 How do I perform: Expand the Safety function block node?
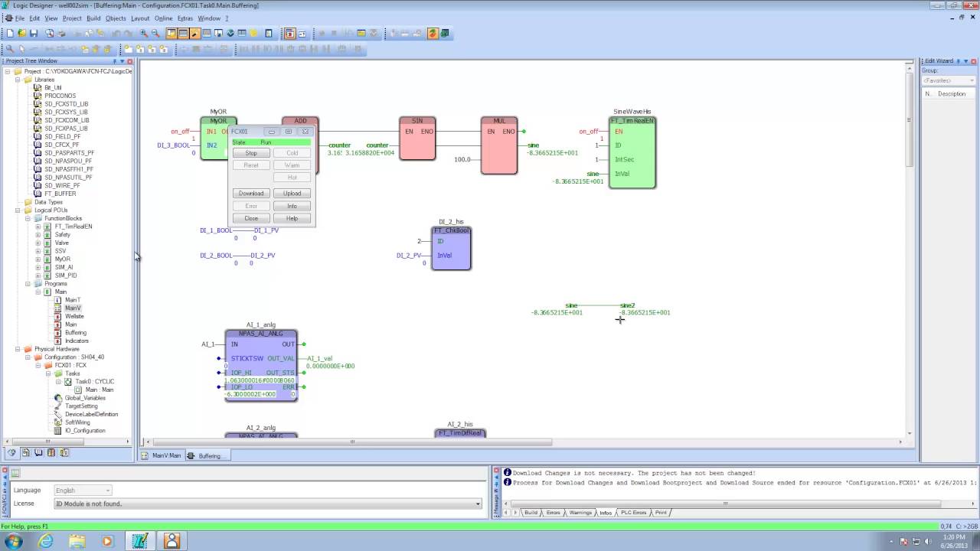pyautogui.click(x=38, y=235)
